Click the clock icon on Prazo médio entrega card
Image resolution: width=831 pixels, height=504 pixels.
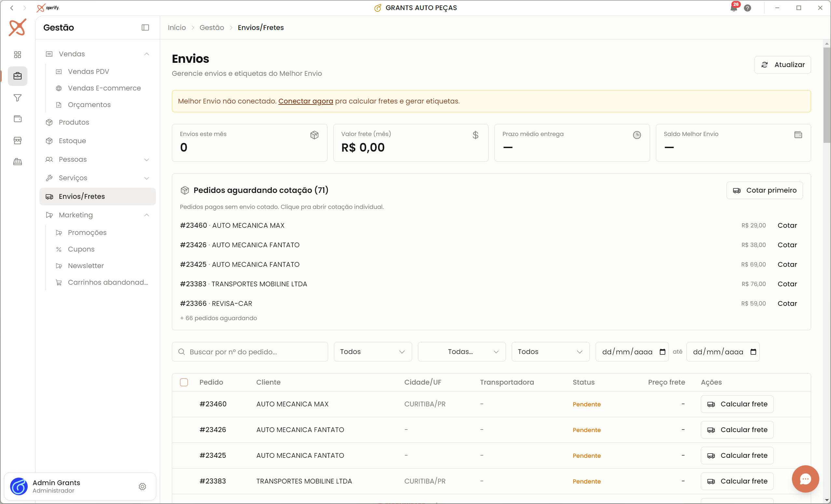pos(637,135)
